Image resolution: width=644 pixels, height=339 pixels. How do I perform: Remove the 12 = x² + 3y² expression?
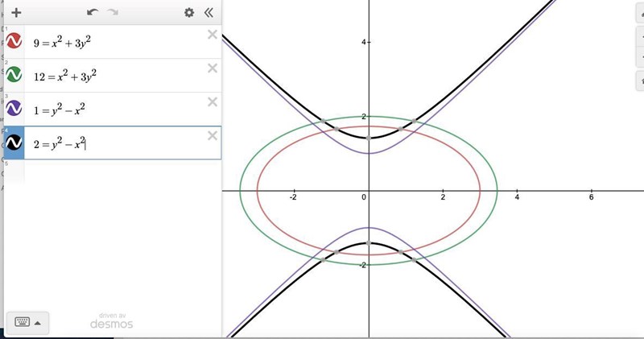pos(213,68)
